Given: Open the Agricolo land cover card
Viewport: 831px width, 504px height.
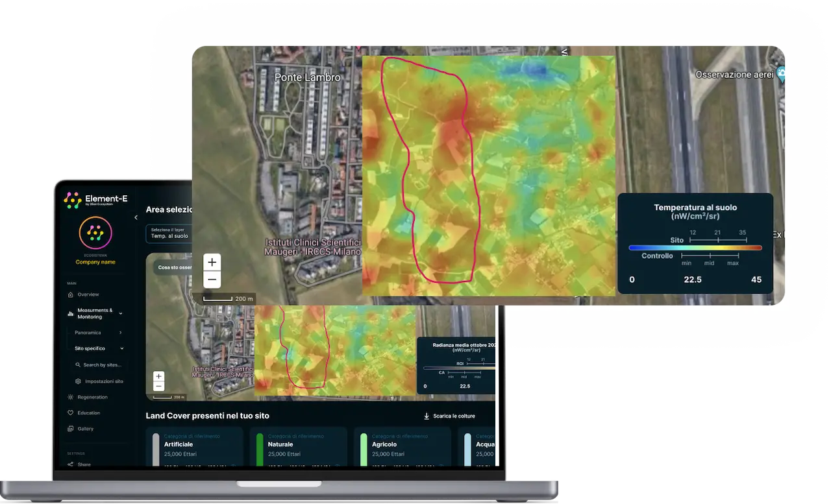Looking at the screenshot, I should click(x=403, y=446).
